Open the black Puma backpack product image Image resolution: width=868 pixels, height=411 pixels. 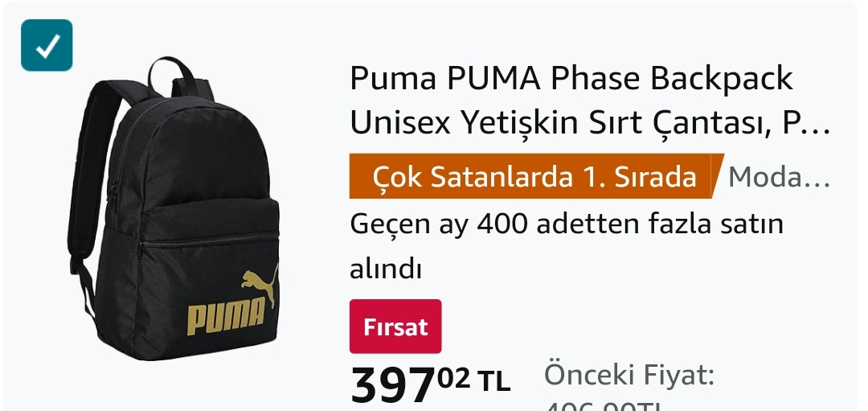[x=174, y=208]
